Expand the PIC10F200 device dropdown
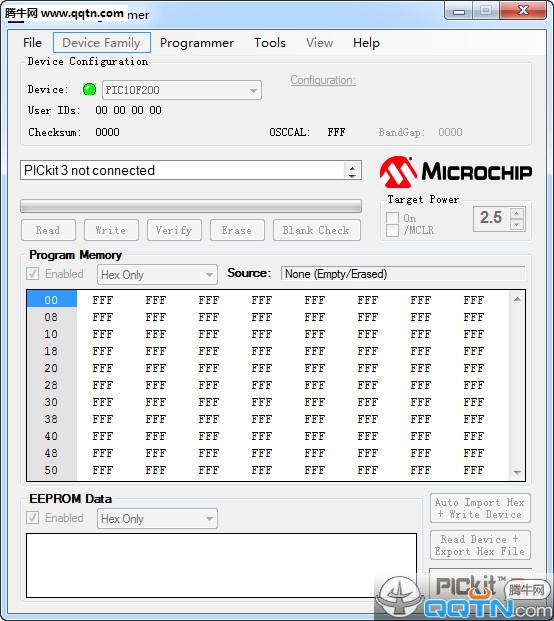The height and width of the screenshot is (621, 554). point(253,90)
